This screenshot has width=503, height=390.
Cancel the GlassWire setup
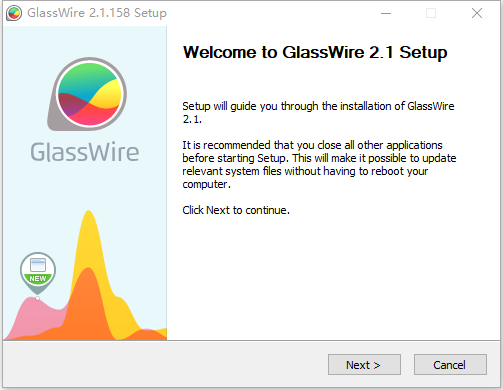tap(450, 365)
